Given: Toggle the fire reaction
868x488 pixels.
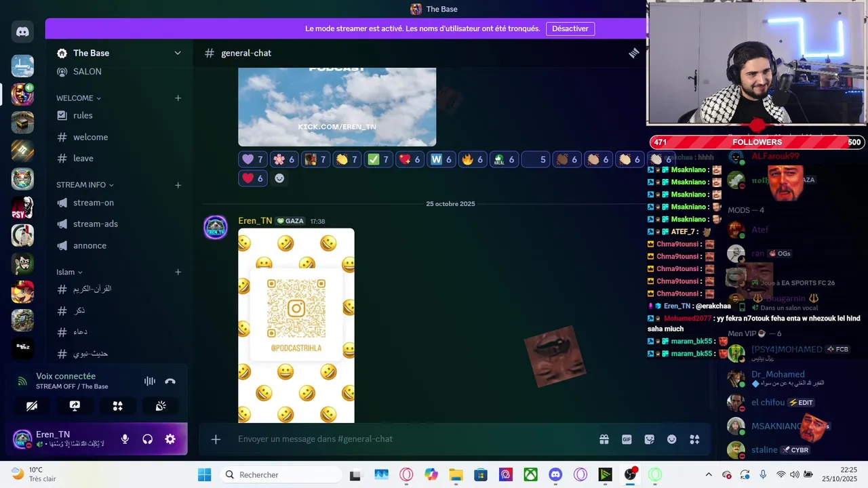Looking at the screenshot, I should (473, 159).
